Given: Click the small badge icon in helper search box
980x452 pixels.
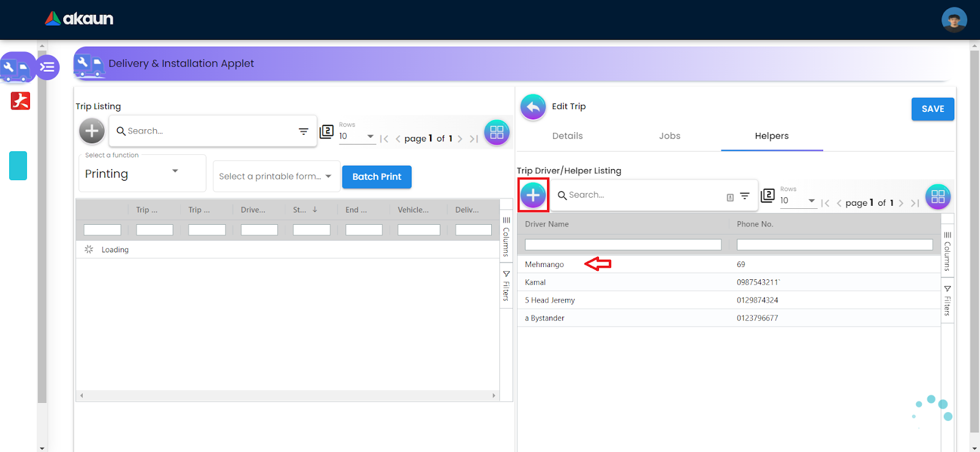Looking at the screenshot, I should 730,197.
